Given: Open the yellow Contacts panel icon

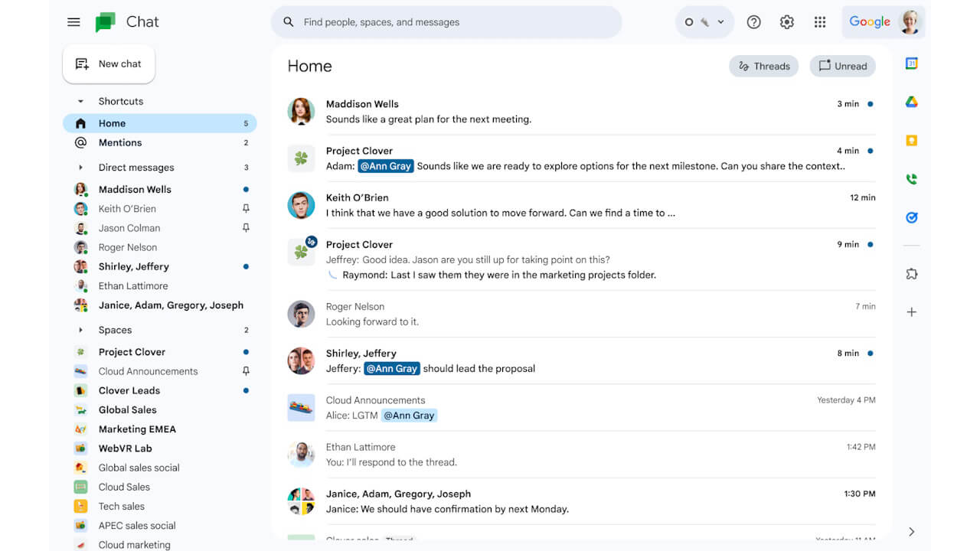Looking at the screenshot, I should coord(911,140).
